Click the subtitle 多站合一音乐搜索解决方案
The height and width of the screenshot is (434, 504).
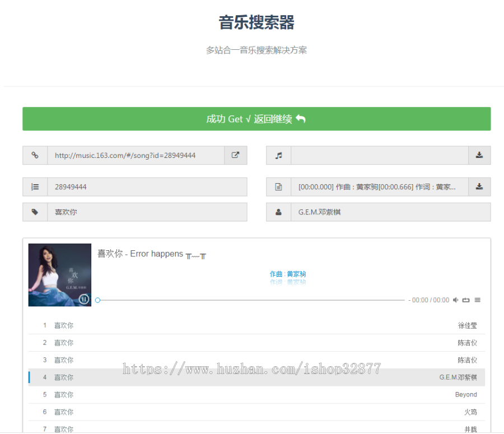click(x=256, y=50)
